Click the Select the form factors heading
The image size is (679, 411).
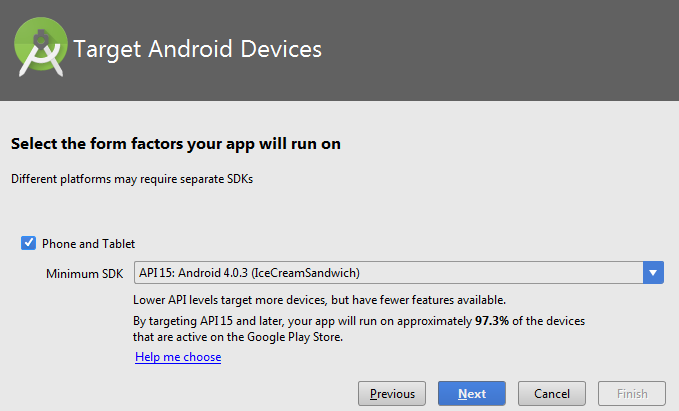[176, 144]
